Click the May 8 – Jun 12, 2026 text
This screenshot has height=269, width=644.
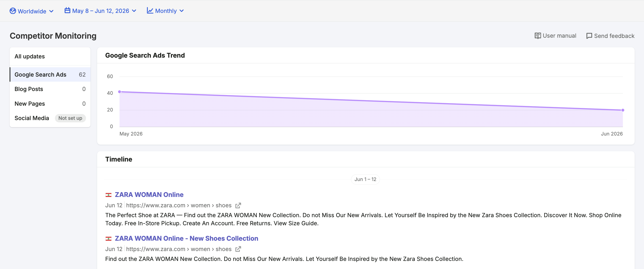pos(101,11)
